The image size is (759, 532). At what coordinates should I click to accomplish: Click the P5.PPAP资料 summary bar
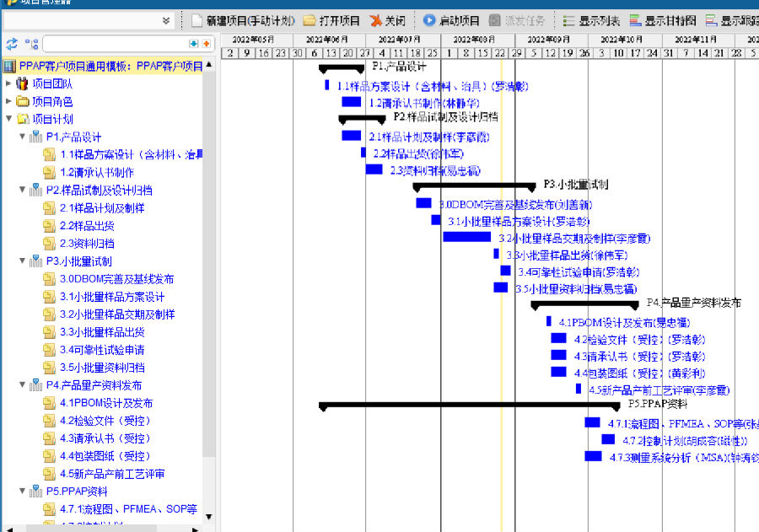pyautogui.click(x=470, y=406)
